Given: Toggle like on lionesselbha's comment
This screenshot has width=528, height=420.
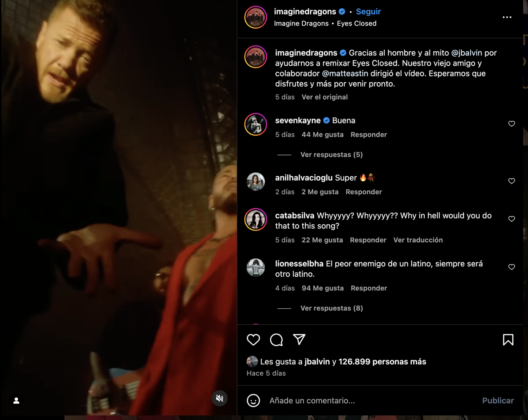Looking at the screenshot, I should [x=511, y=267].
